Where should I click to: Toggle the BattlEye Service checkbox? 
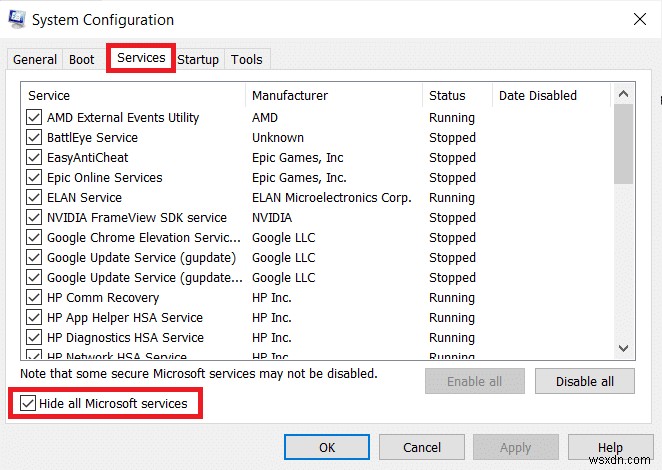click(35, 138)
